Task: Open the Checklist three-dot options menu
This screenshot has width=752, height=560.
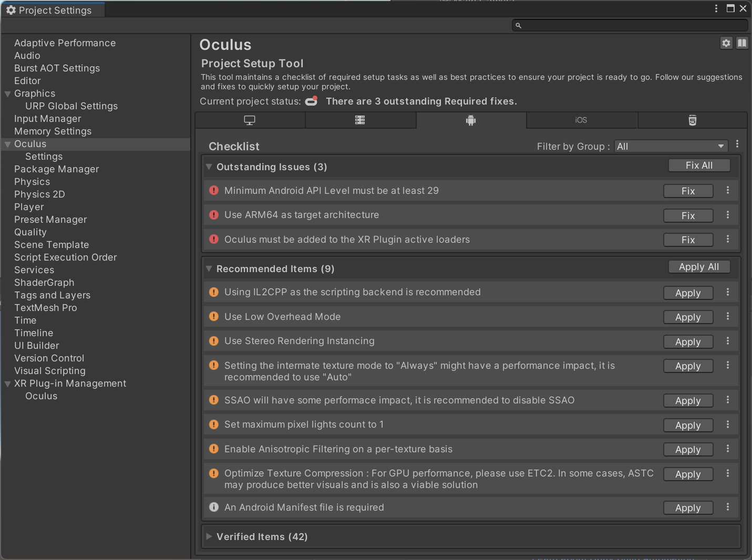Action: pos(737,144)
